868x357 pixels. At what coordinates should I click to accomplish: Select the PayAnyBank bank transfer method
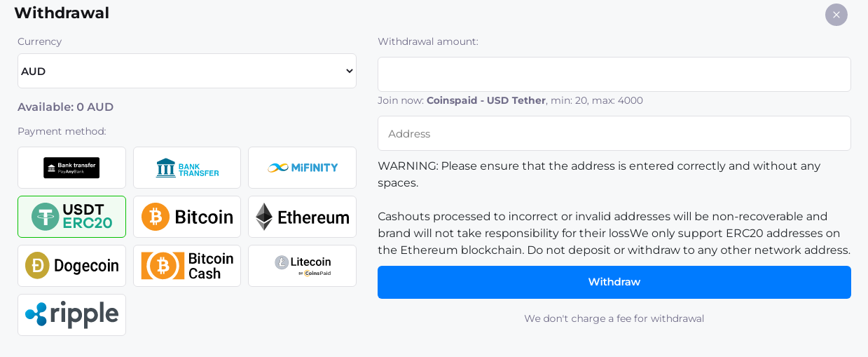pos(71,168)
